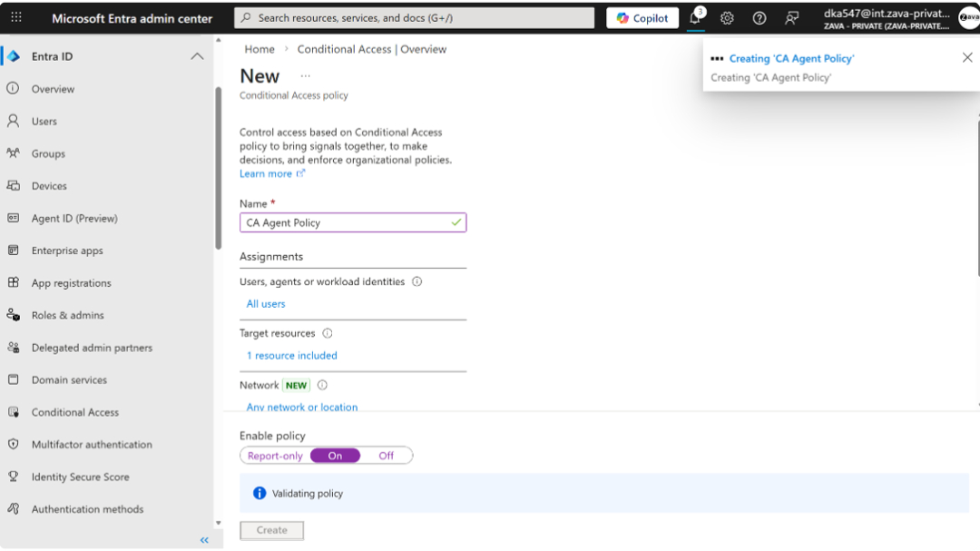
Task: Click the Groups icon in sidebar
Action: [x=13, y=153]
